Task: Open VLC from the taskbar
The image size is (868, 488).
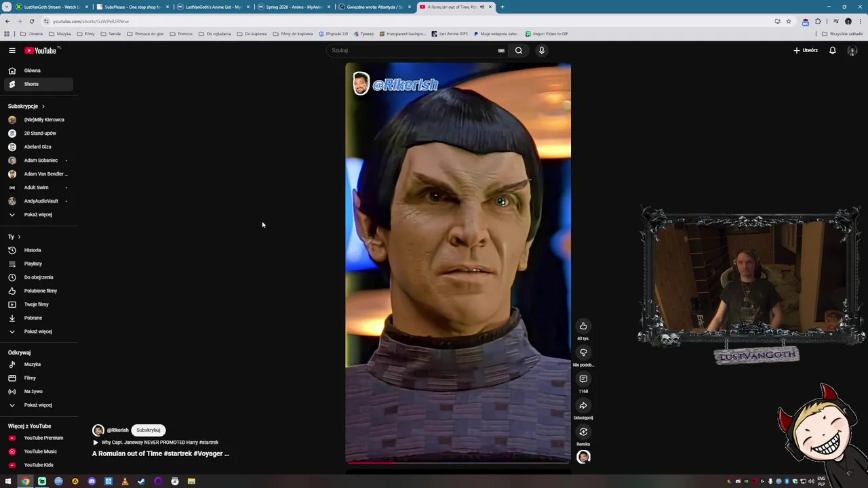Action: point(125,481)
